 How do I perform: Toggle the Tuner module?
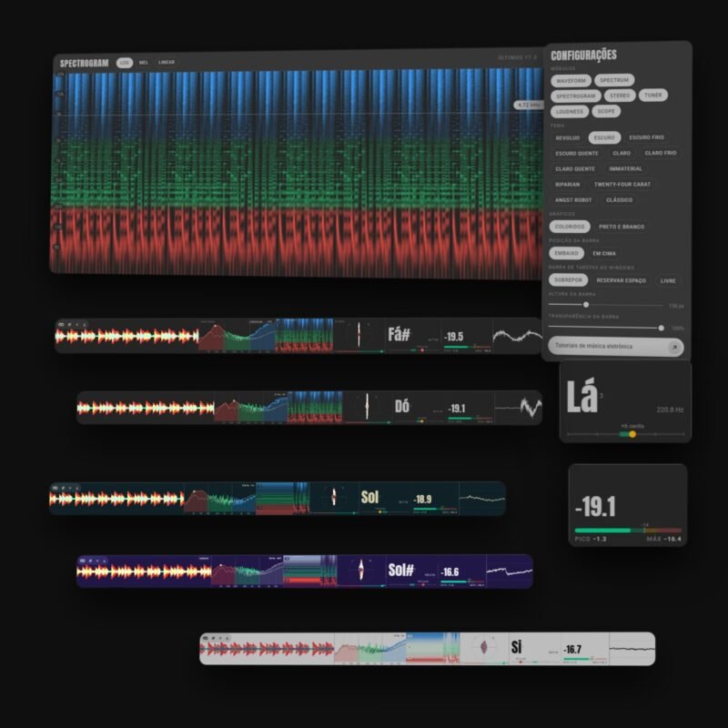tap(653, 96)
